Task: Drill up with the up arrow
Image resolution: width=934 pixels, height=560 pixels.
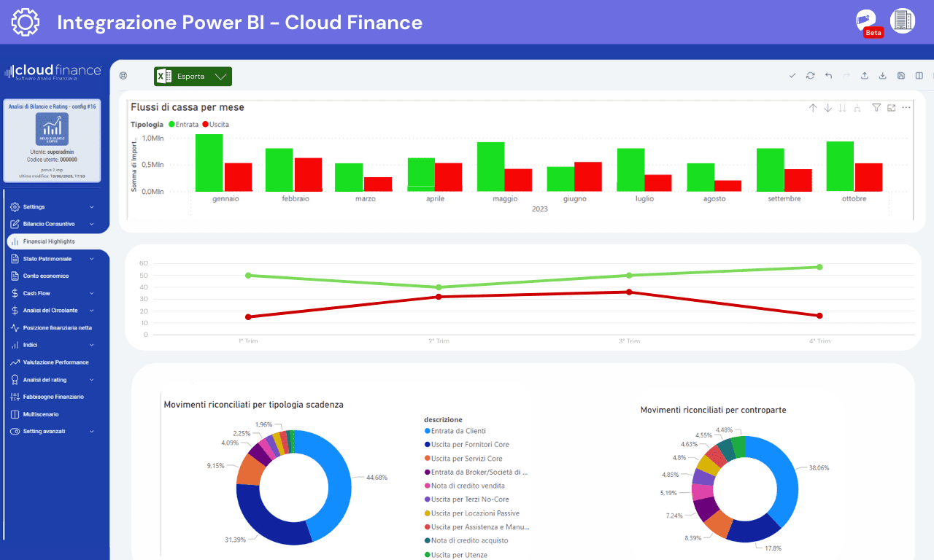Action: (x=813, y=108)
